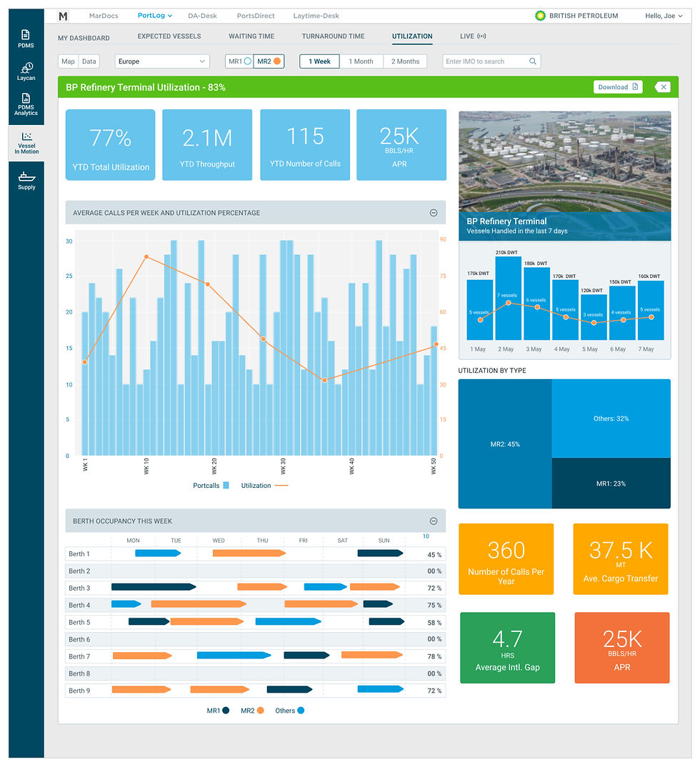Click the Utilization legend line
This screenshot has width=700, height=767.
281,485
